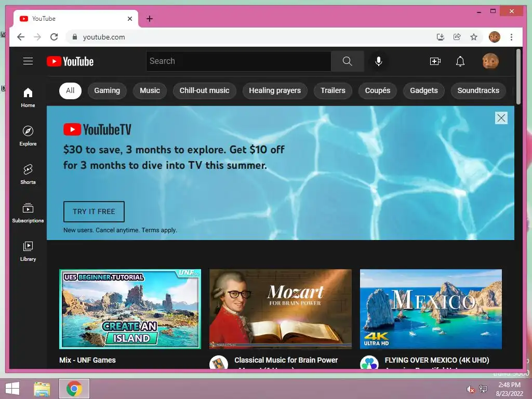The height and width of the screenshot is (399, 532).
Task: Open Chrome's three-dot menu
Action: tap(511, 37)
